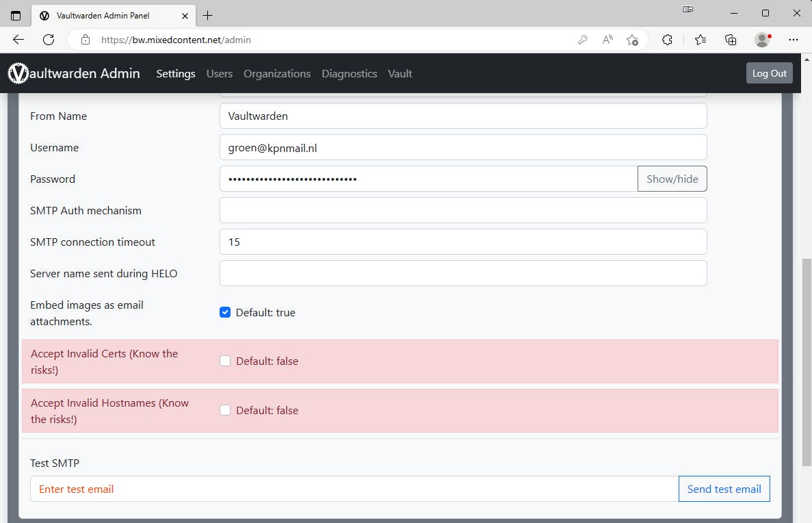Click the 'Test SMTP' label
812x523 pixels.
coord(54,463)
